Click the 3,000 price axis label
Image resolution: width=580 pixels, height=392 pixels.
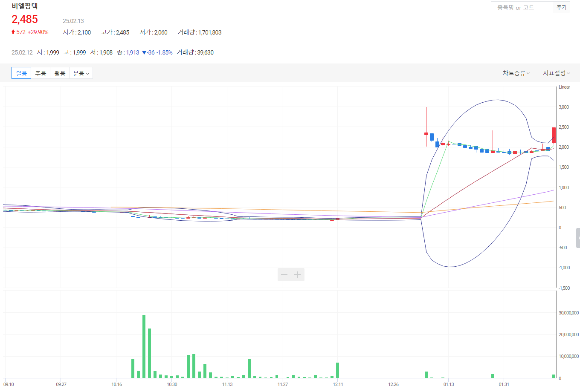point(564,107)
